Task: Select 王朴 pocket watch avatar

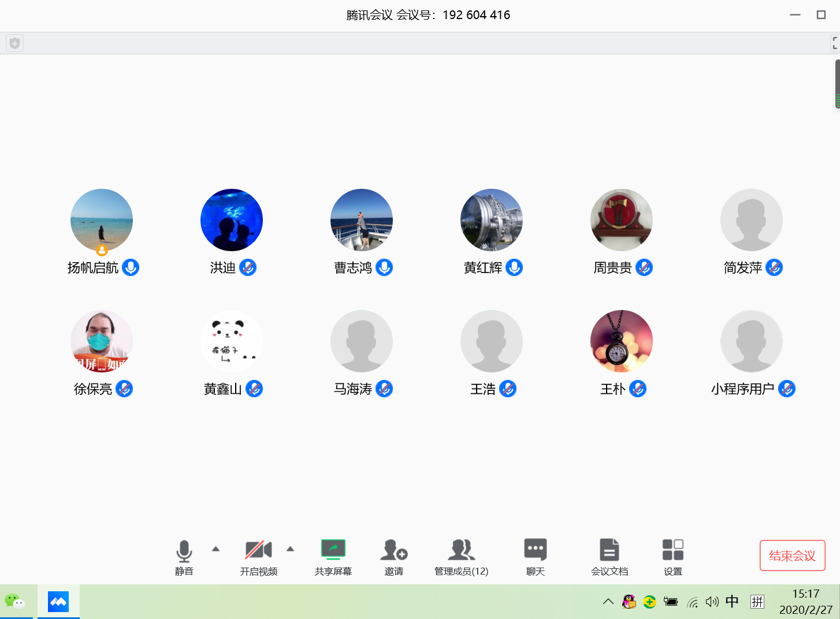Action: pyautogui.click(x=622, y=341)
